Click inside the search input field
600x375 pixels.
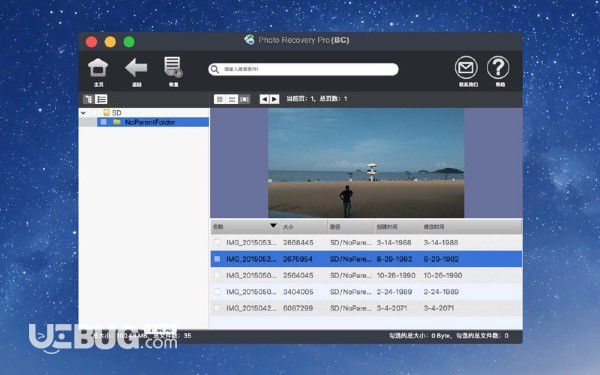[x=303, y=69]
